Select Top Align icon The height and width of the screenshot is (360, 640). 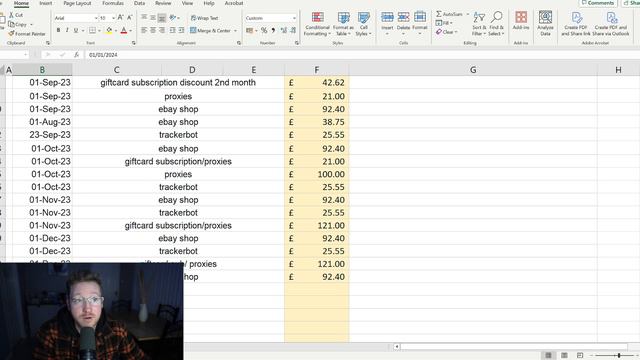tap(144, 18)
